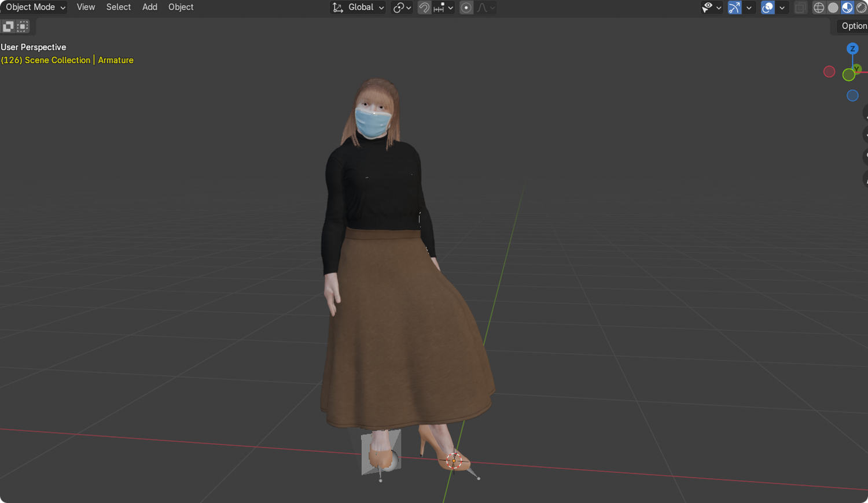Select the character's brown skirt mesh
Screen dimensions: 868x503
tap(405, 330)
